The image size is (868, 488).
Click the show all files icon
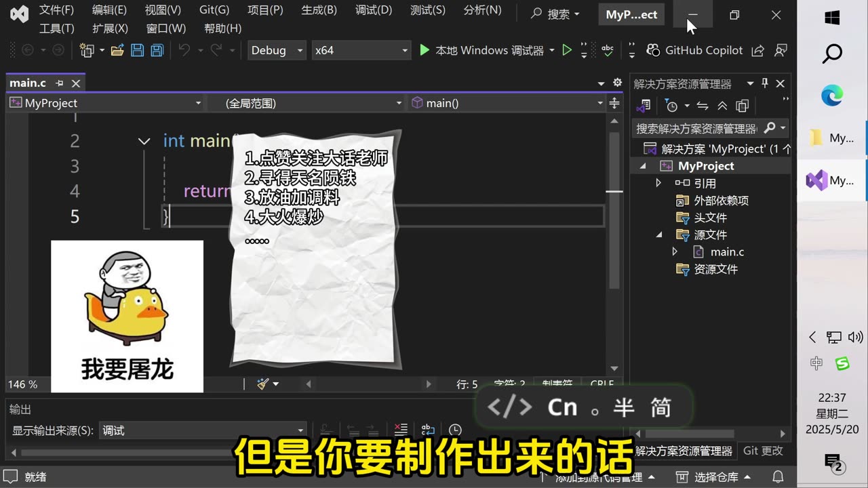(742, 106)
